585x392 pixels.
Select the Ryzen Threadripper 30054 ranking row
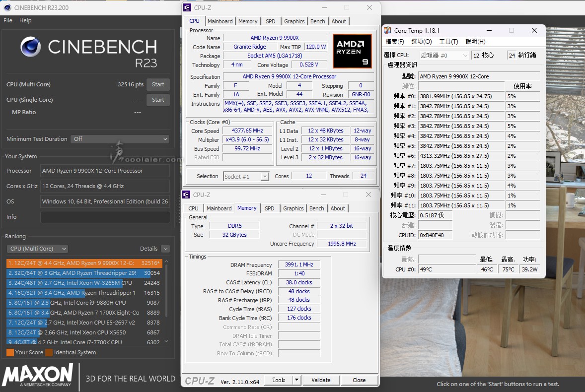tap(84, 273)
